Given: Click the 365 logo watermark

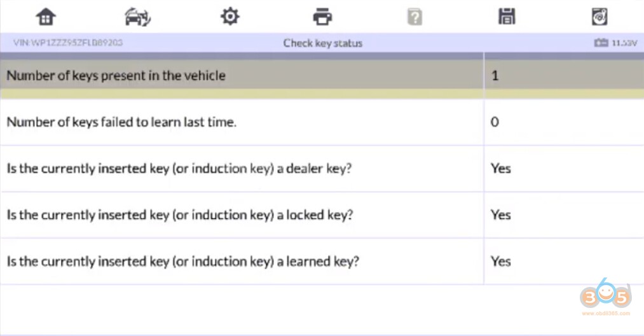Looking at the screenshot, I should [x=605, y=298].
